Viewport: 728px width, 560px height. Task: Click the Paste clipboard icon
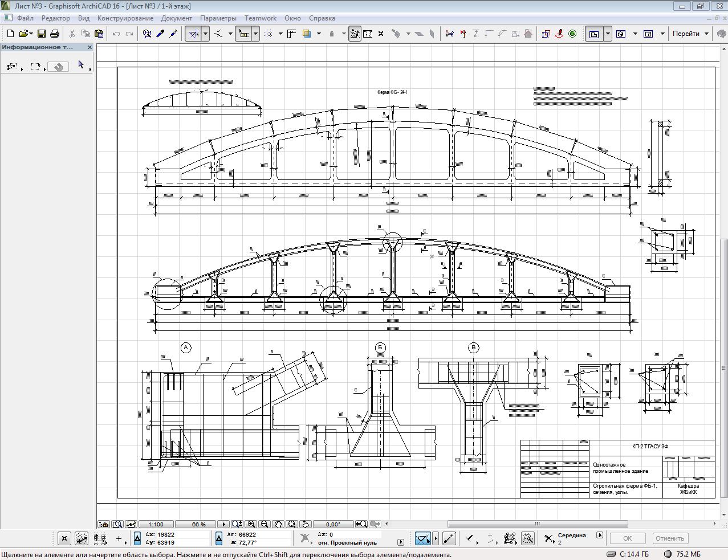99,34
